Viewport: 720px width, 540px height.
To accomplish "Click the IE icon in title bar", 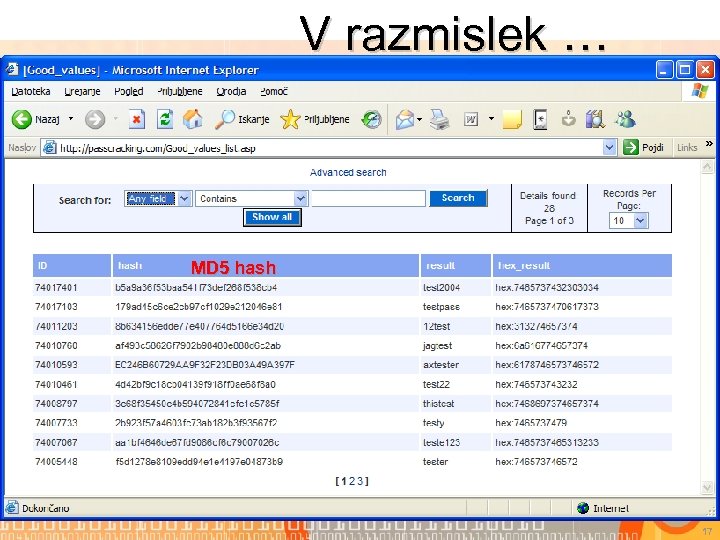I will [x=11, y=69].
